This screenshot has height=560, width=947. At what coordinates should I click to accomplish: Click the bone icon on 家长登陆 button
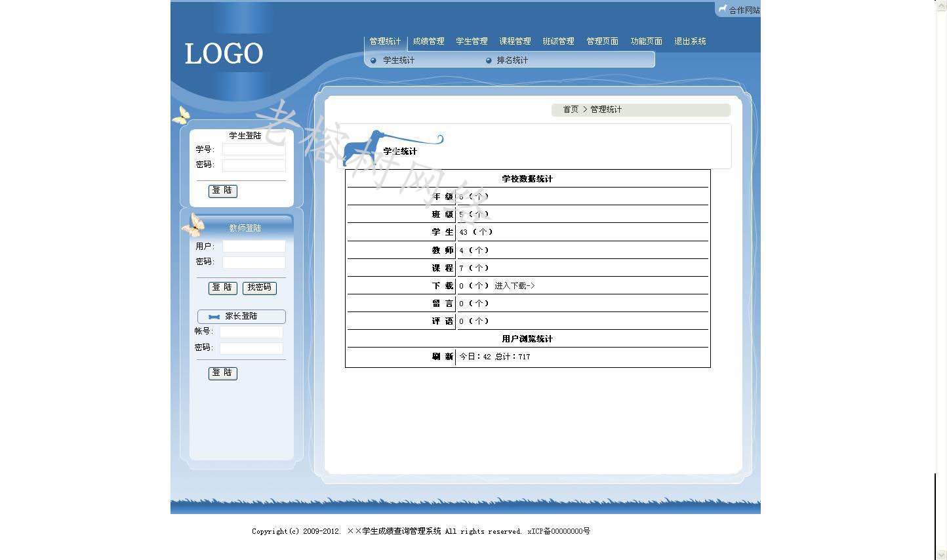214,317
